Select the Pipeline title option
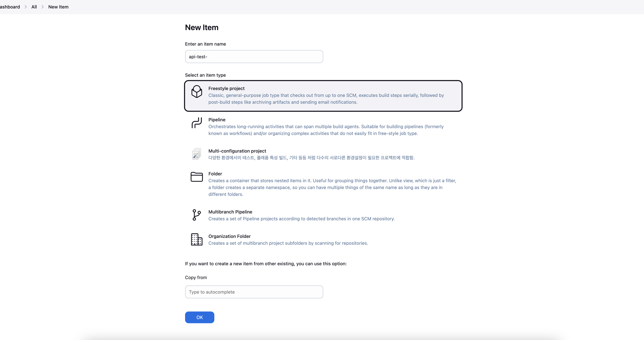This screenshot has width=644, height=340. click(x=217, y=120)
